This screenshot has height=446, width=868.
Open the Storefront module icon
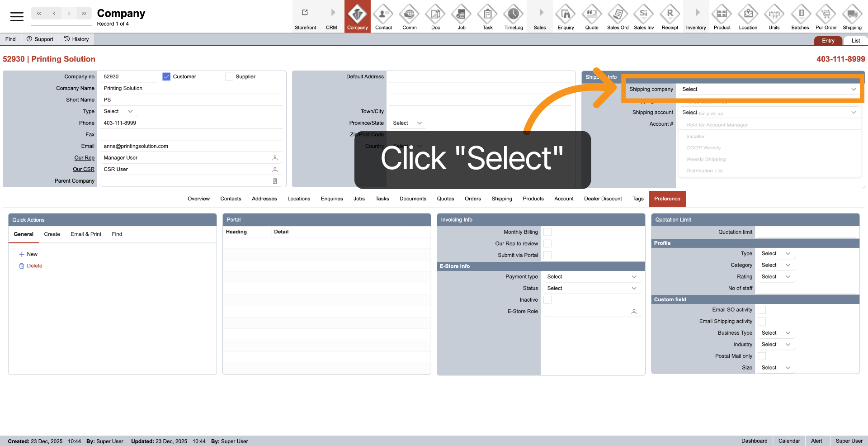tap(305, 14)
